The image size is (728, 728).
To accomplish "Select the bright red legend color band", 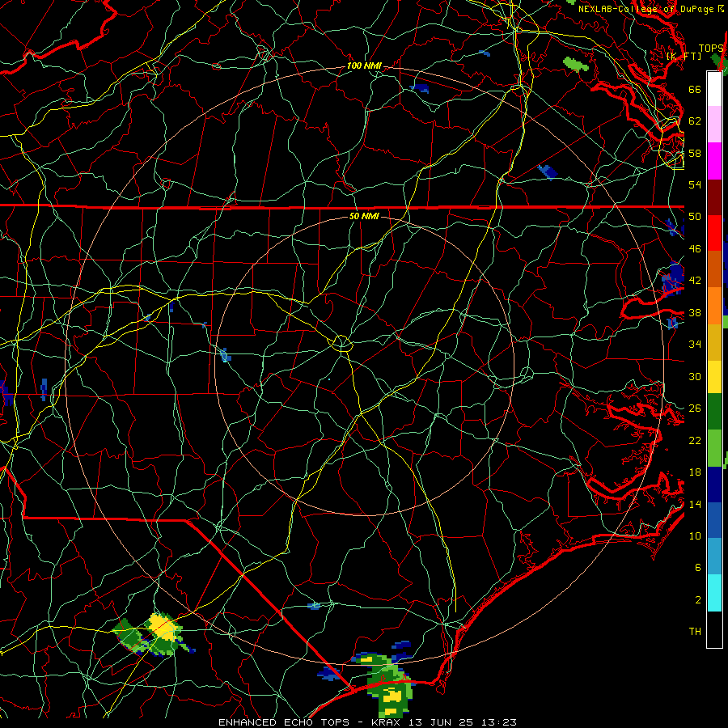I will click(x=714, y=233).
